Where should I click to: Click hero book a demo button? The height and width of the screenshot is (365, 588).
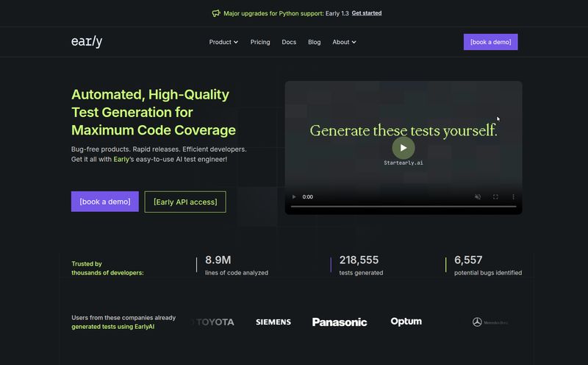105,202
